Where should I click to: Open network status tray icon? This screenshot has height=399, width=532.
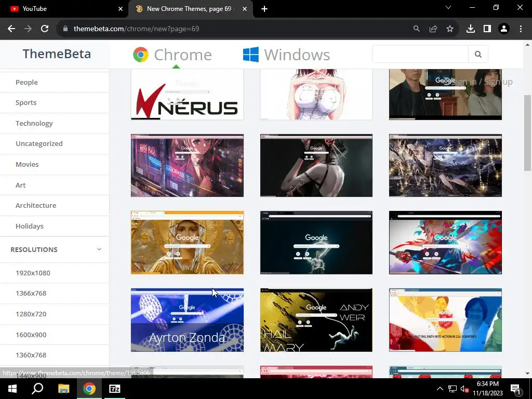click(x=453, y=389)
